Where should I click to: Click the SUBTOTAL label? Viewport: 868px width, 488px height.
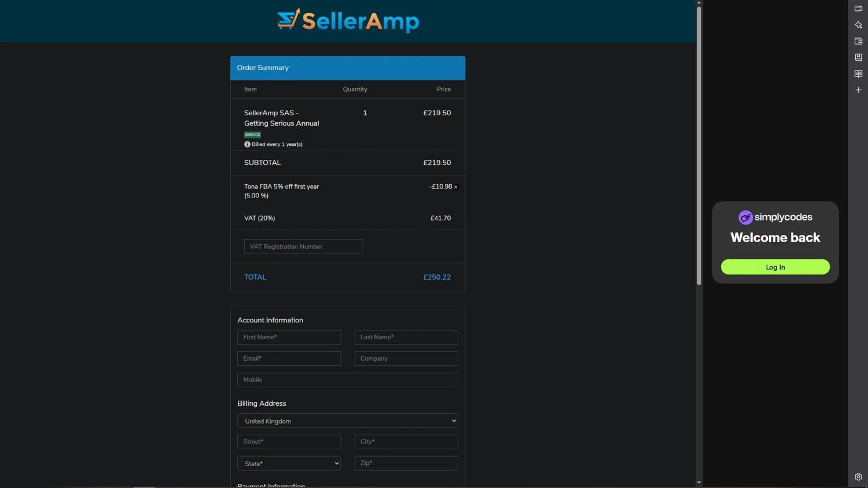point(262,163)
